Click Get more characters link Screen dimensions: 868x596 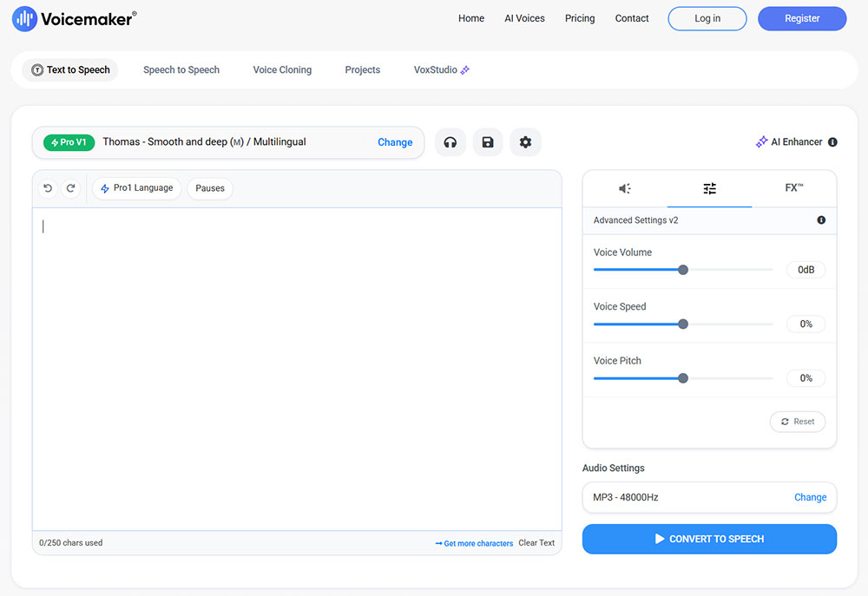click(475, 543)
